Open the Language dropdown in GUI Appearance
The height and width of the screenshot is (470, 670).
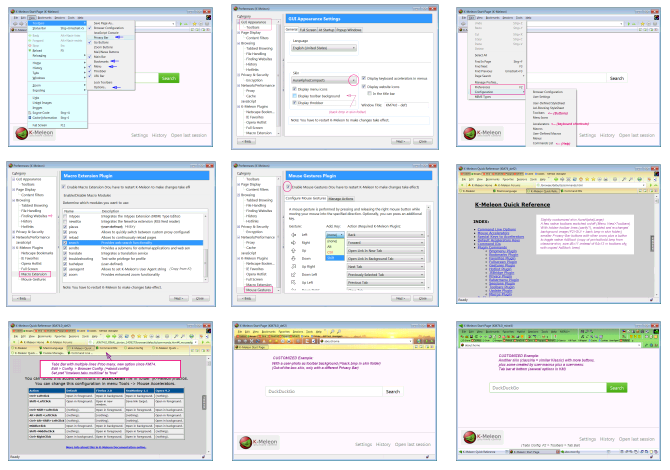pyautogui.click(x=324, y=48)
